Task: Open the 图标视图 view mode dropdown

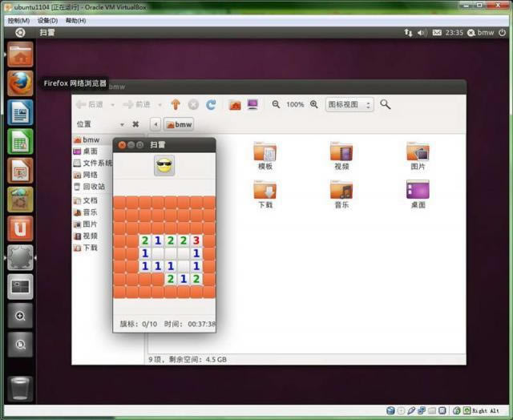Action: pos(349,105)
